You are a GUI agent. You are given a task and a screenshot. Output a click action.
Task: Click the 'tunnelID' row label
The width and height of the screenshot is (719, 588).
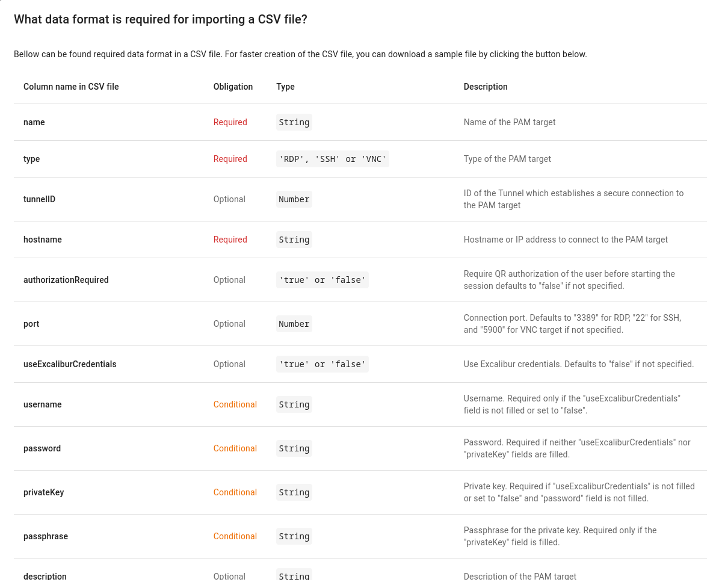(x=39, y=199)
